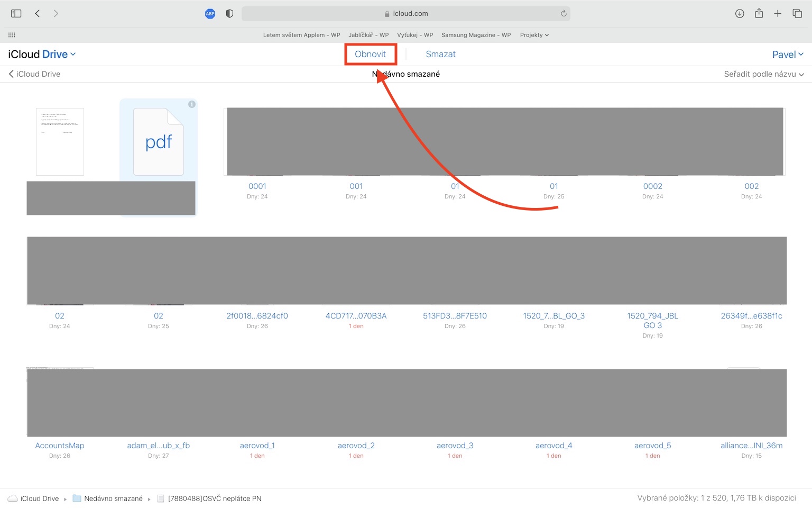812x508 pixels.
Task: Select the file named 001
Action: click(356, 186)
